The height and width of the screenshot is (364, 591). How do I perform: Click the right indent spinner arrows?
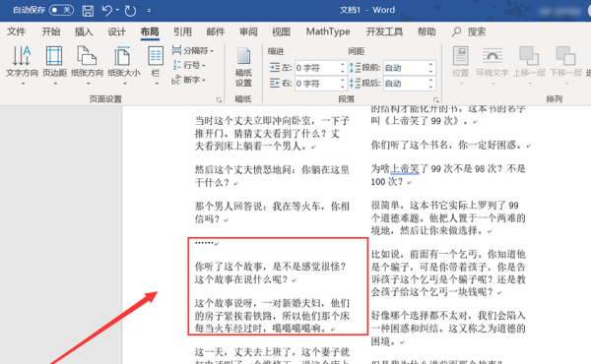coord(342,84)
